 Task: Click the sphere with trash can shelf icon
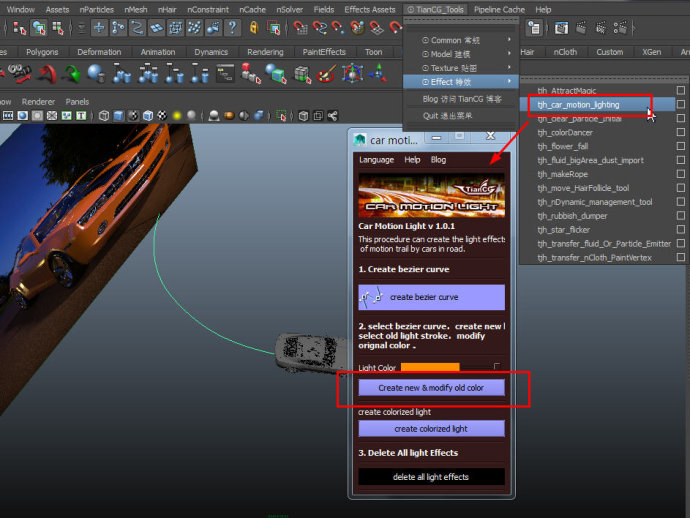coord(96,73)
